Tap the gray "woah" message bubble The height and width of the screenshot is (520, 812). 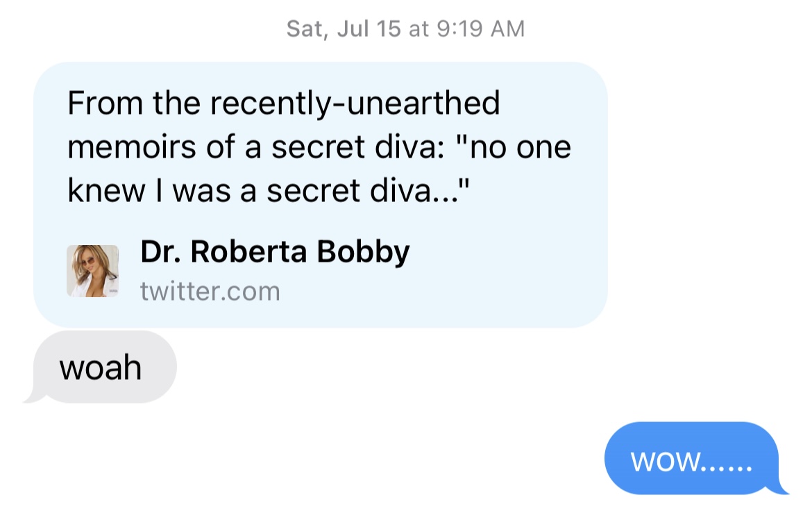pos(101,367)
